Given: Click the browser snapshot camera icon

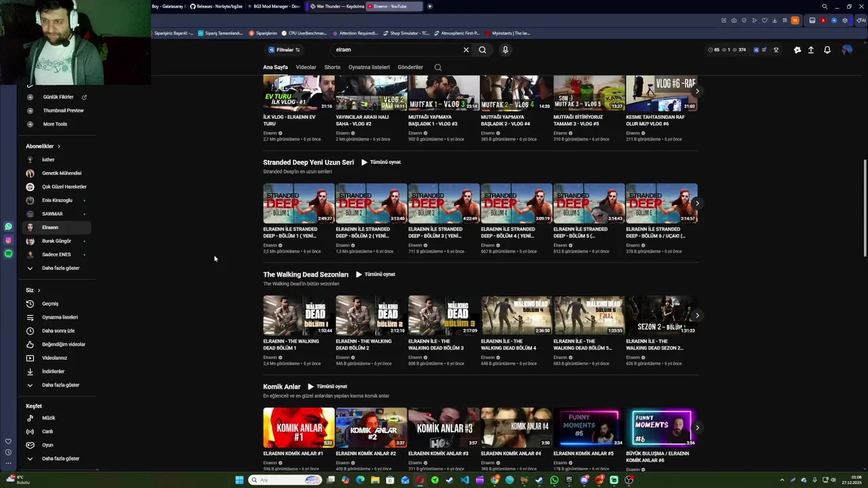Looking at the screenshot, I should 734,20.
